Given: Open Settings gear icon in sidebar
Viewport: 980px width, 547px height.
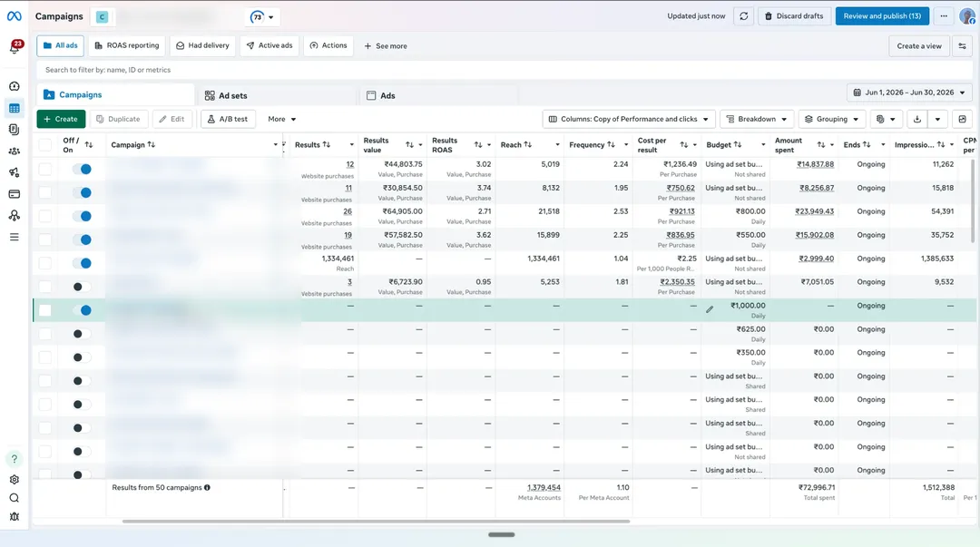Looking at the screenshot, I should click(15, 480).
